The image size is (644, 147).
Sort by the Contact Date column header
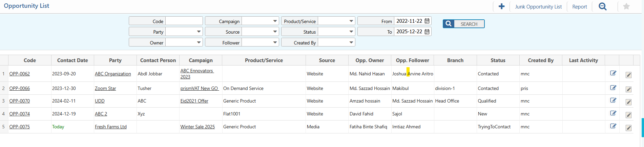tap(72, 60)
